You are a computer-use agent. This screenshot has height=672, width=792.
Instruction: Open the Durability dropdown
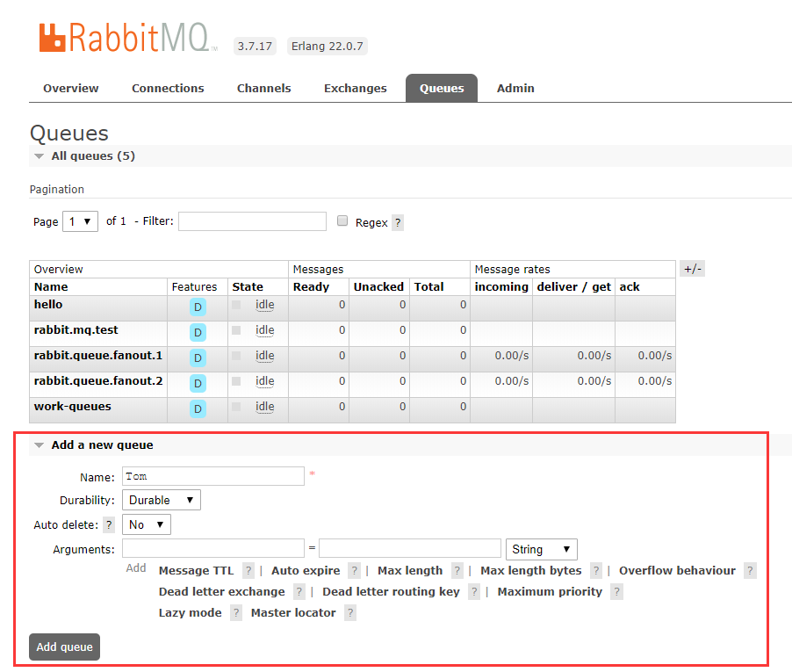pos(161,499)
